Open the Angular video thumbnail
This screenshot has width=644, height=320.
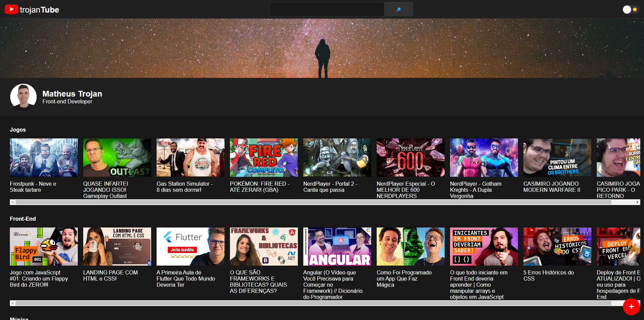coord(337,247)
